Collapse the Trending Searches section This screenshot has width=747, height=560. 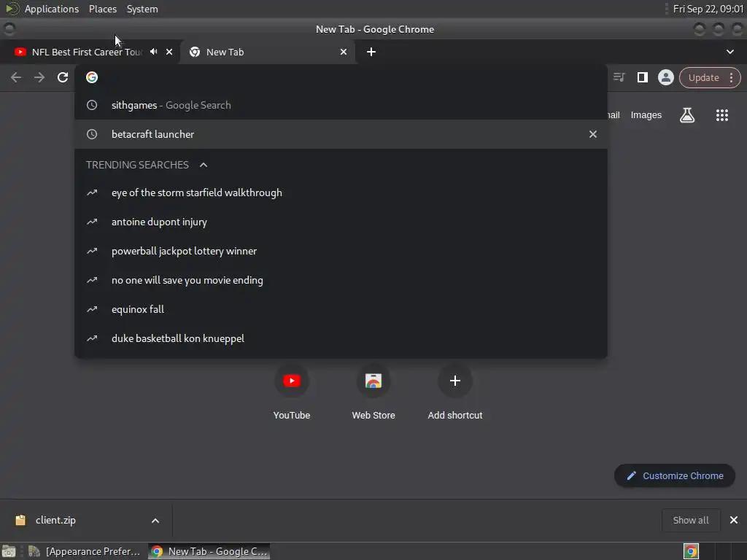click(x=204, y=165)
